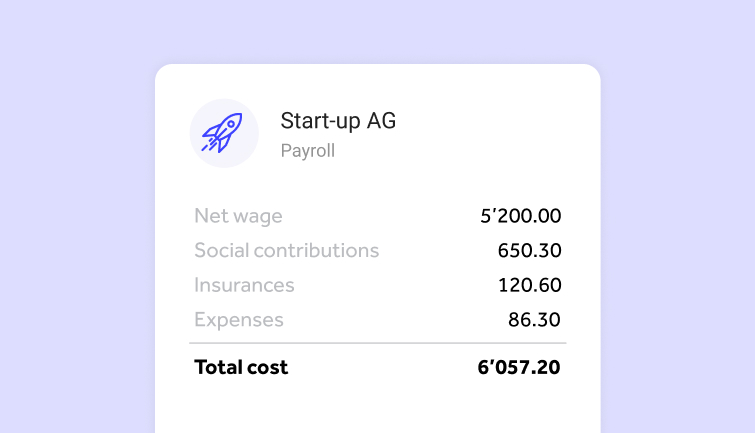Click the 86.30 expenses amount
This screenshot has width=755, height=433.
pos(534,320)
